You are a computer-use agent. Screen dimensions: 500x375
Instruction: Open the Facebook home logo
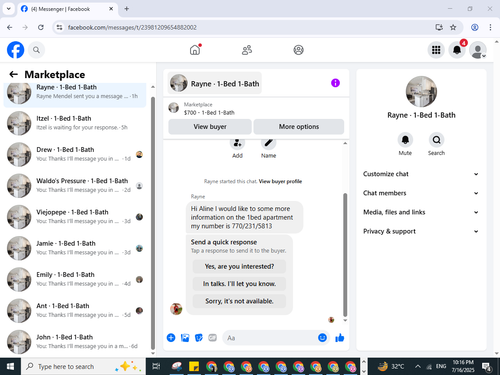click(15, 50)
